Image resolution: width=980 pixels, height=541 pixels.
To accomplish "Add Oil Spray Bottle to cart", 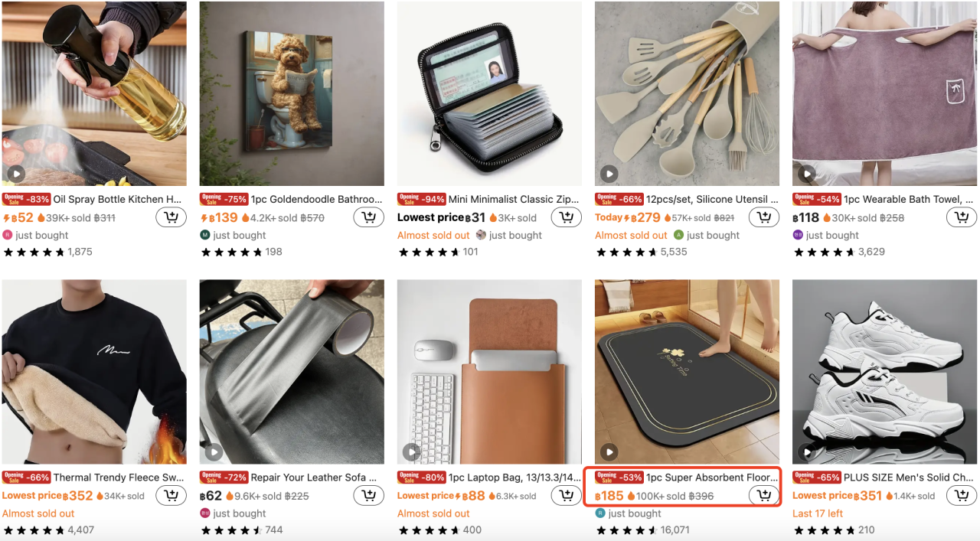I will pyautogui.click(x=171, y=217).
